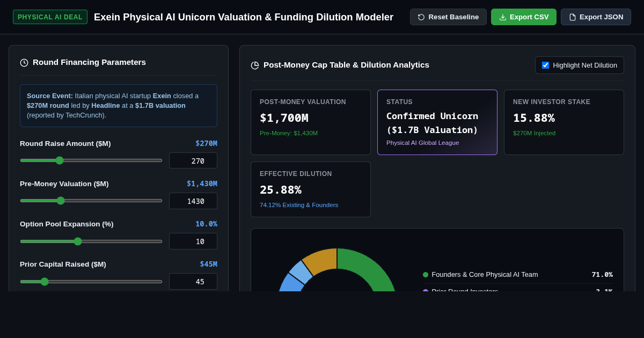Click the $1,430M pre-money value label
The image size is (644, 338).
tap(202, 183)
